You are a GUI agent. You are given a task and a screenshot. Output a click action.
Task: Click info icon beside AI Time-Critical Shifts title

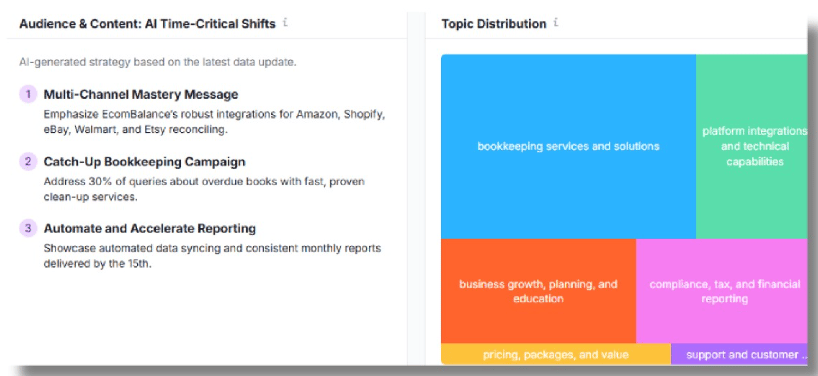(285, 23)
